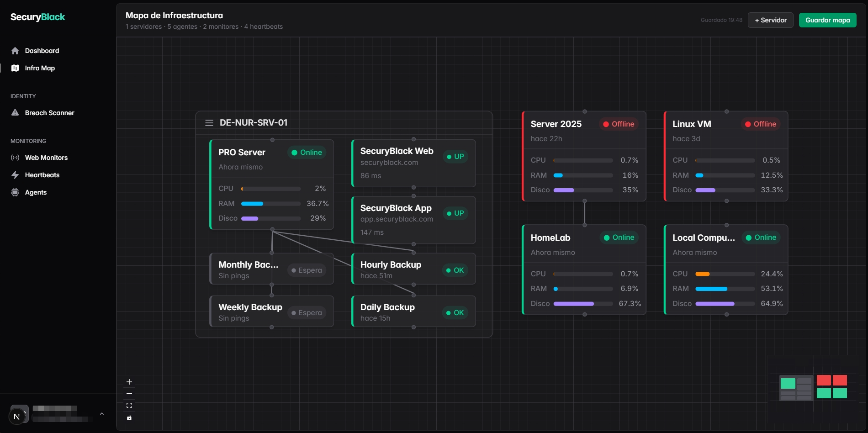Viewport: 868px width, 433px height.
Task: Click the Guardar mapa button
Action: [828, 20]
